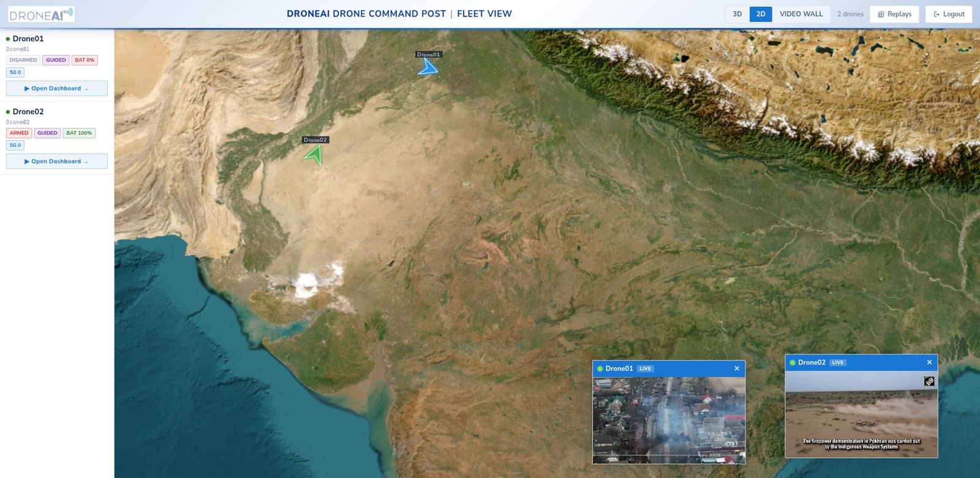Click Drone02's GUIDED mode badge

pos(47,133)
